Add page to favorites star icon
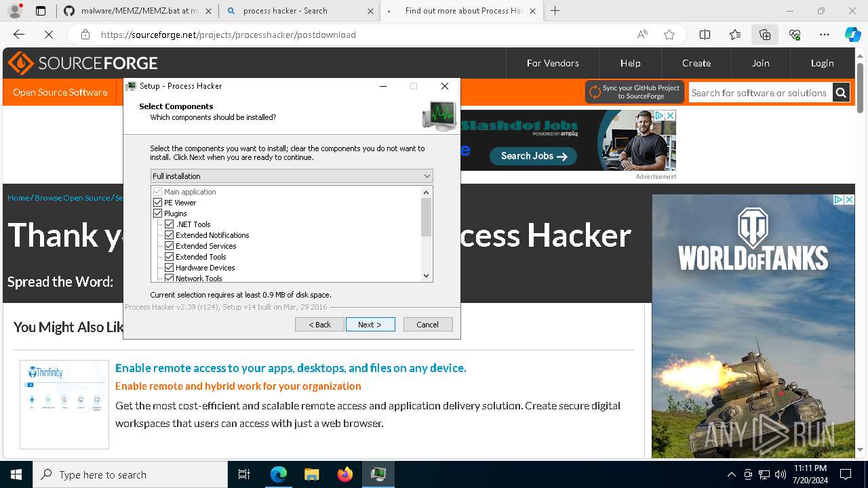 coord(669,35)
